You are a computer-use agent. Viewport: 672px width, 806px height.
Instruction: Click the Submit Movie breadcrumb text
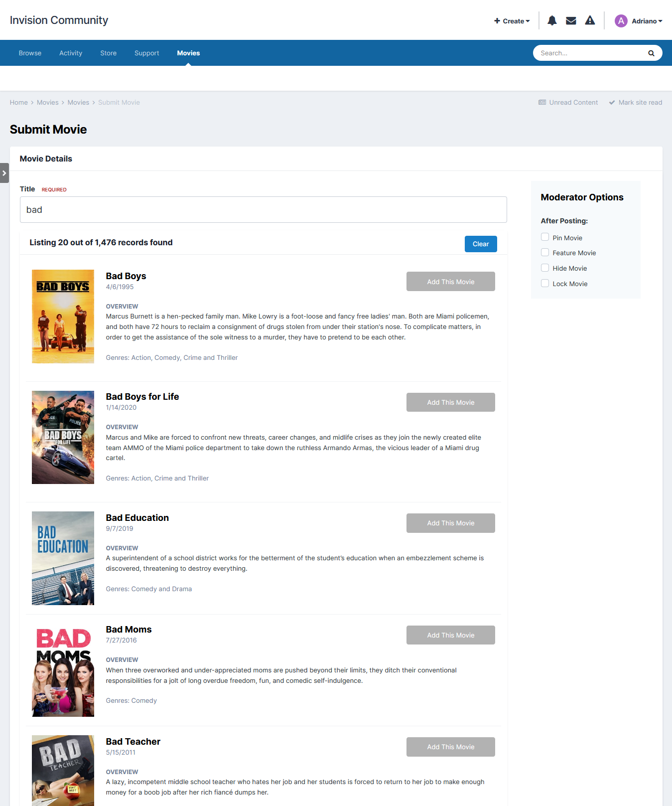[x=119, y=103]
